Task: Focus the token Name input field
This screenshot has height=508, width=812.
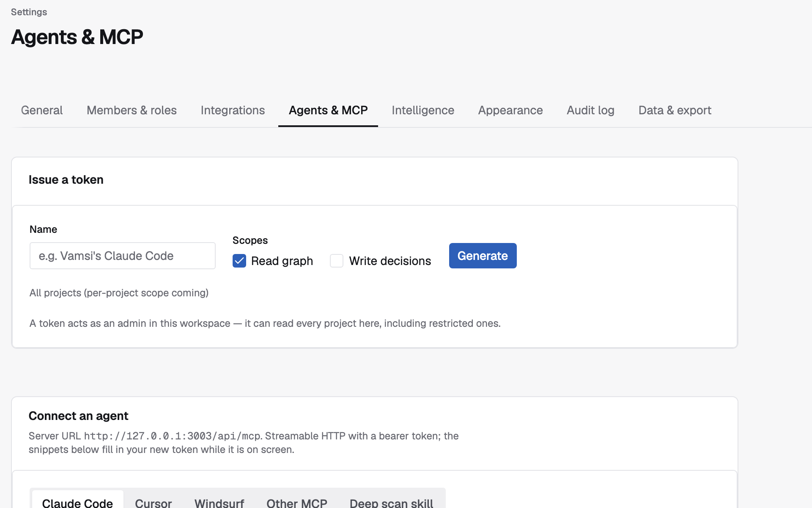Action: pos(123,256)
